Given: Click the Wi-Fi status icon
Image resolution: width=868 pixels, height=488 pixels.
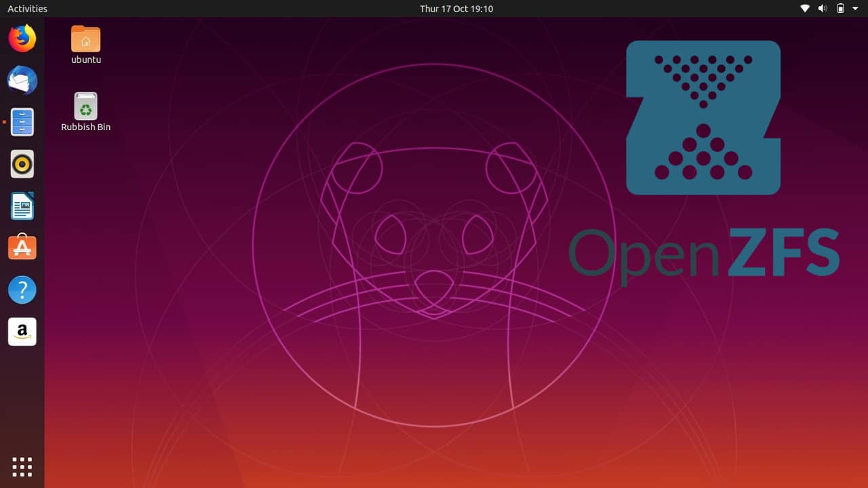Looking at the screenshot, I should 805,9.
